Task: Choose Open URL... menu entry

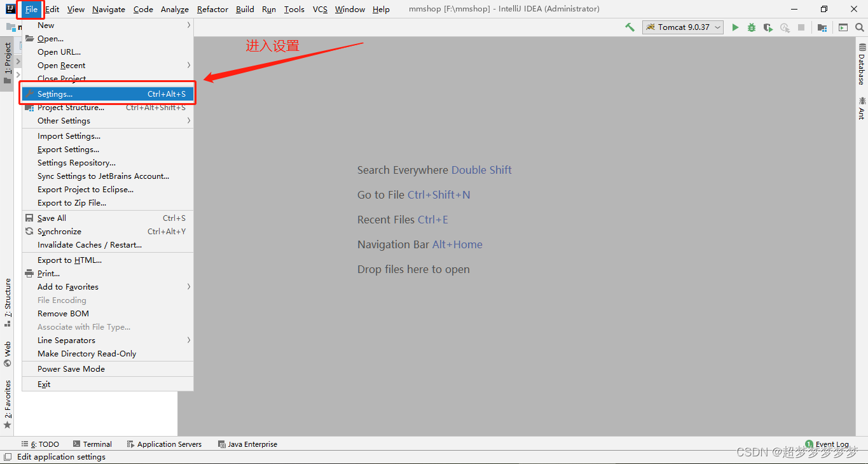Action: [107, 52]
